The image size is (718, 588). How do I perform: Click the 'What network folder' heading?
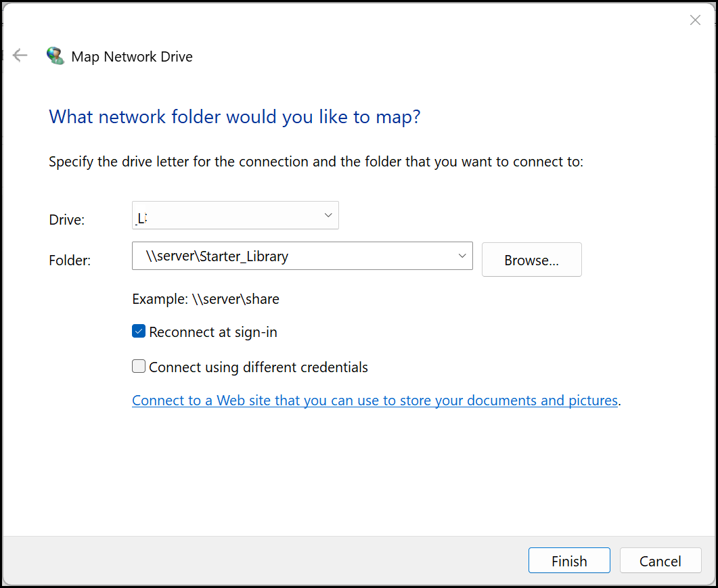(x=235, y=117)
